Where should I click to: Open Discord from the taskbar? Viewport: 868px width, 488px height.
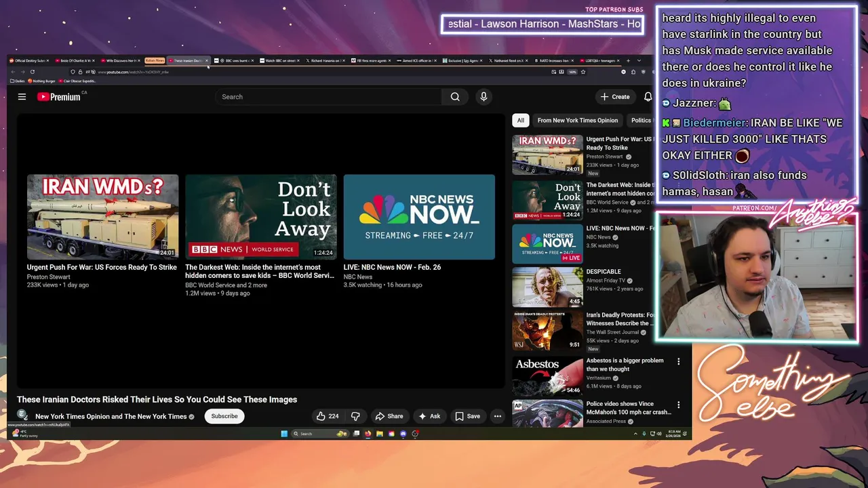405,434
